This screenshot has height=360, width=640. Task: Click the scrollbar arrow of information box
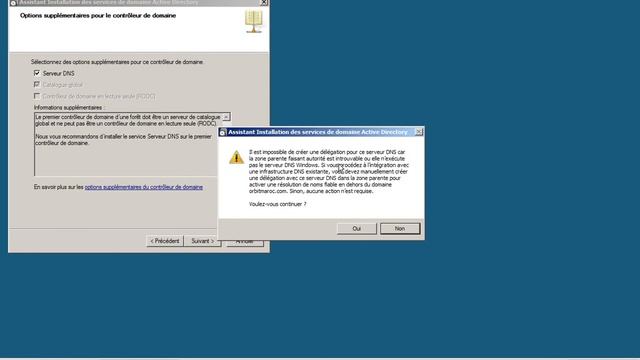226,117
